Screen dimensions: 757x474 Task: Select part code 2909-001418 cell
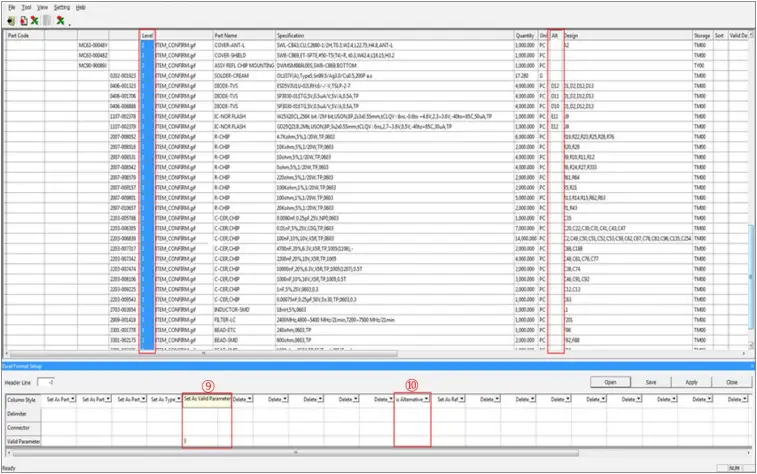[123, 320]
